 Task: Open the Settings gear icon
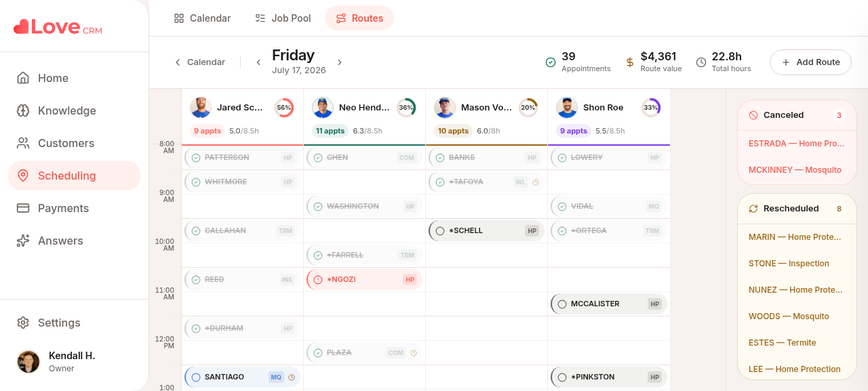coord(23,323)
